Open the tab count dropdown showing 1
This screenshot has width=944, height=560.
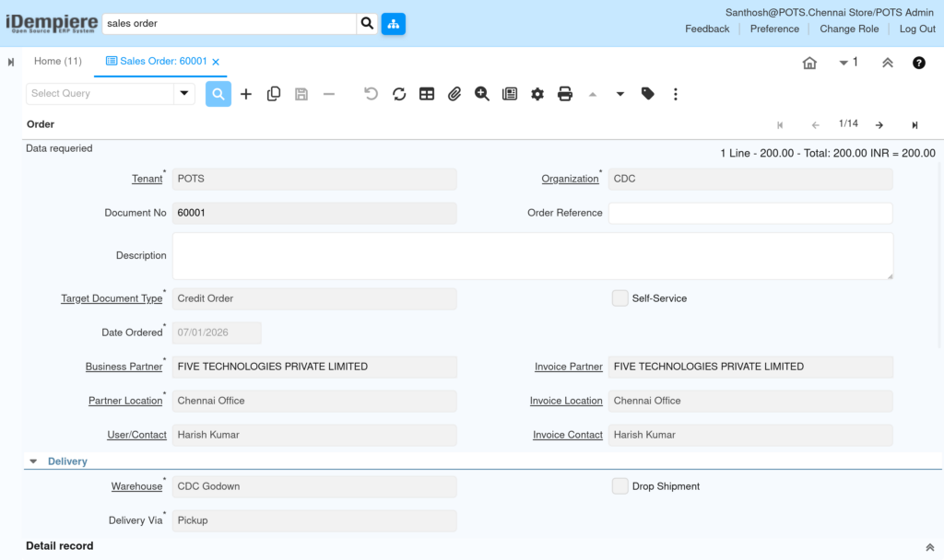coord(848,62)
